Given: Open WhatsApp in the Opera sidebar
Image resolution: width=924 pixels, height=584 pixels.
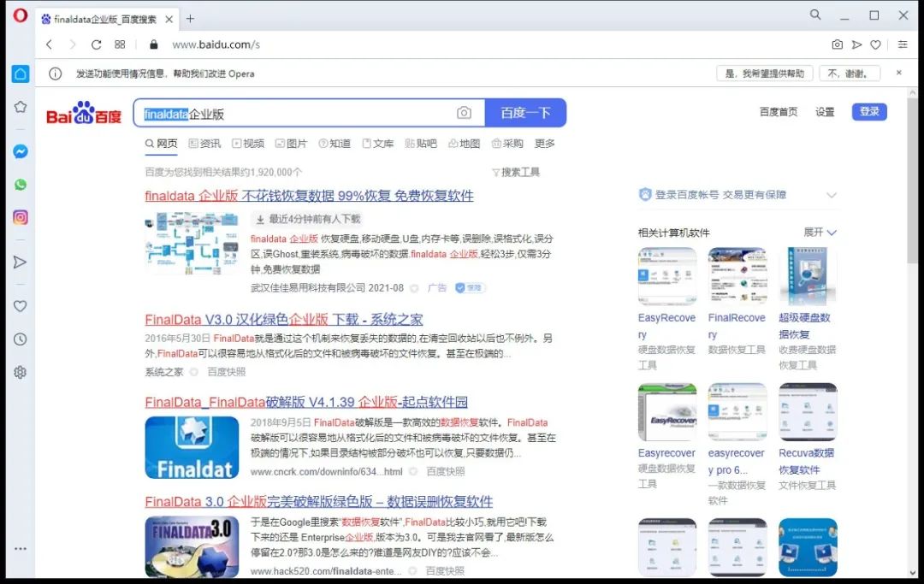Looking at the screenshot, I should pyautogui.click(x=21, y=185).
